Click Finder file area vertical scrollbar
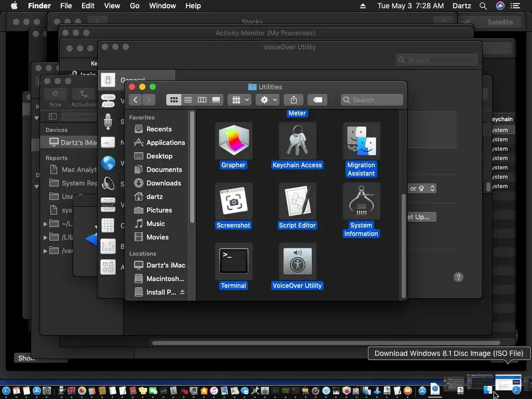Screen dimensions: 532x399 click(x=403, y=246)
